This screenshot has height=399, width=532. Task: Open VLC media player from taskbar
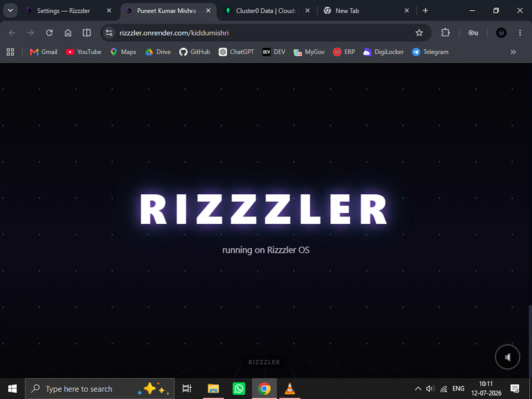click(290, 389)
